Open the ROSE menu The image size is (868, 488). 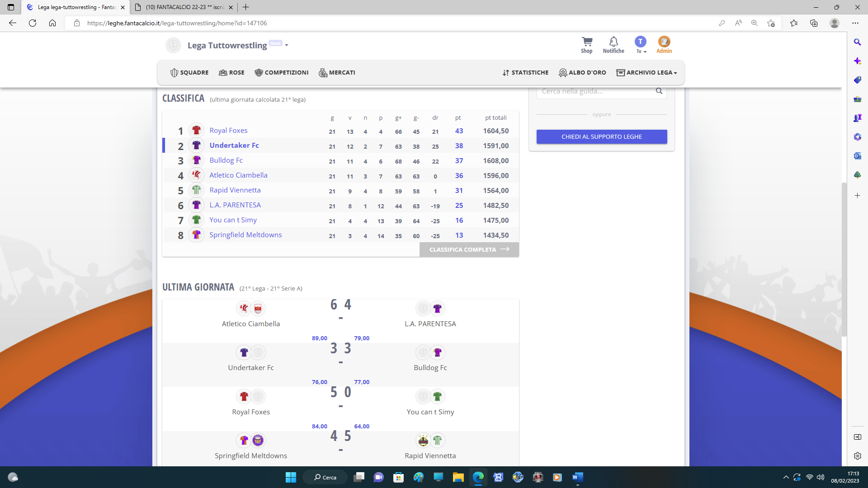231,73
